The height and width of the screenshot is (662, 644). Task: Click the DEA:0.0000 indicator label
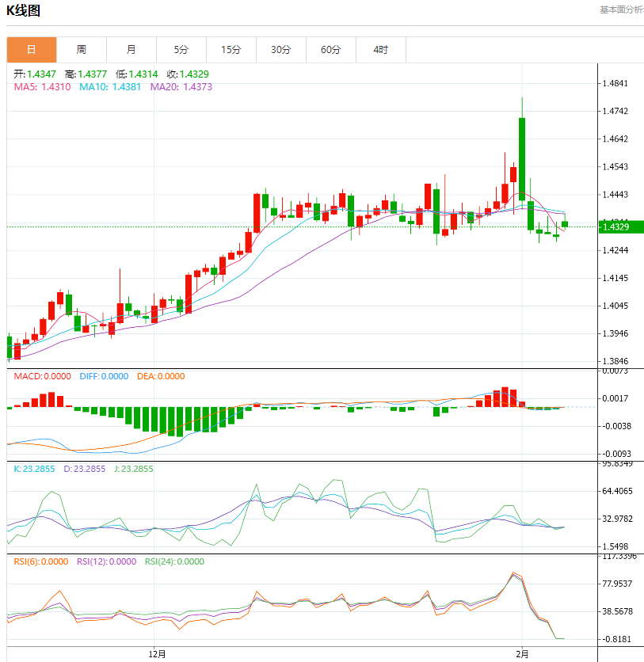pyautogui.click(x=161, y=376)
